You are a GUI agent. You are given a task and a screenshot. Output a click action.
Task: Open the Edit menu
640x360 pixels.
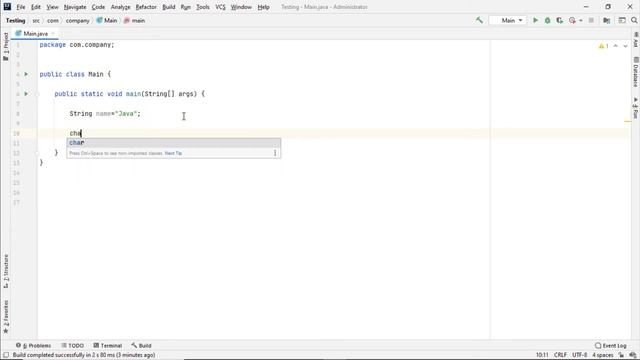36,7
